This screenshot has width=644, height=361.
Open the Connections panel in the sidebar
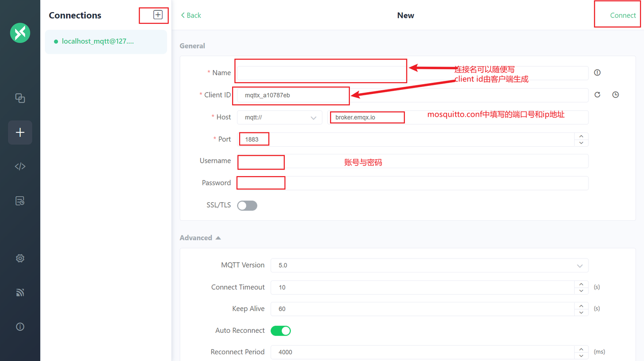click(x=20, y=98)
